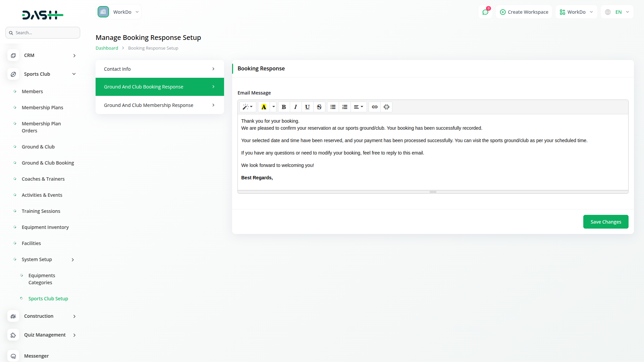Click the CRM module icon
This screenshot has width=644, height=362.
tap(13, 55)
